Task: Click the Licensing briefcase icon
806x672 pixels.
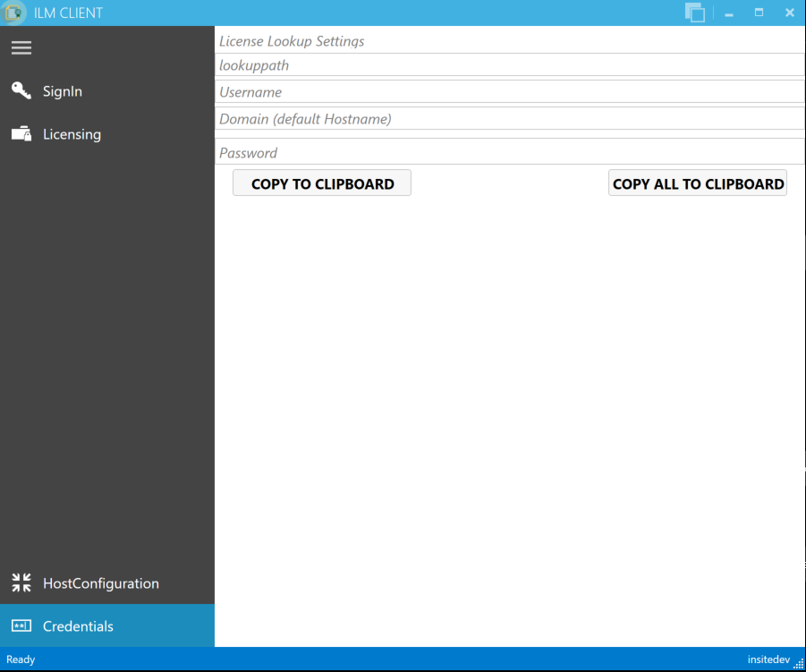Action: pyautogui.click(x=21, y=133)
